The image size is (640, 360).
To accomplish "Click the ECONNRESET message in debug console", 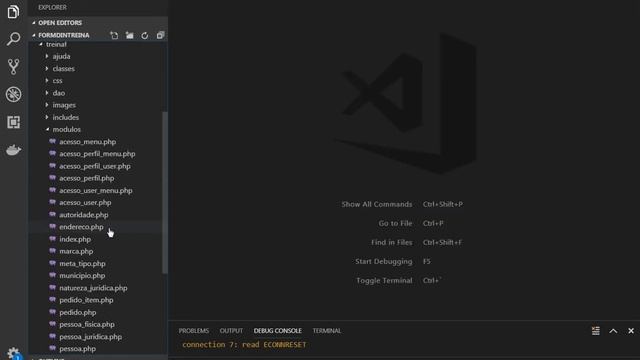I will (244, 345).
